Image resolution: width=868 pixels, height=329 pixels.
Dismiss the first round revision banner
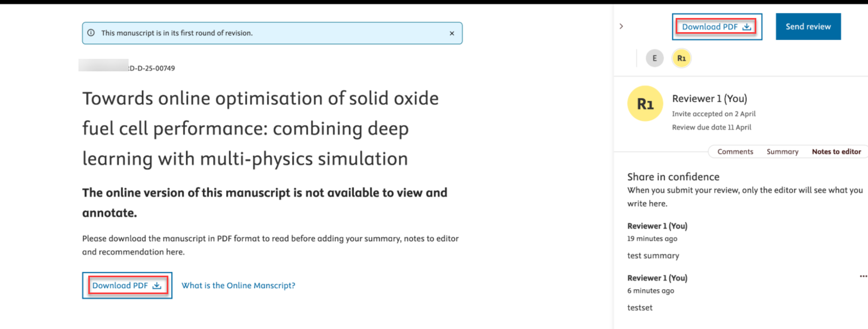[452, 33]
